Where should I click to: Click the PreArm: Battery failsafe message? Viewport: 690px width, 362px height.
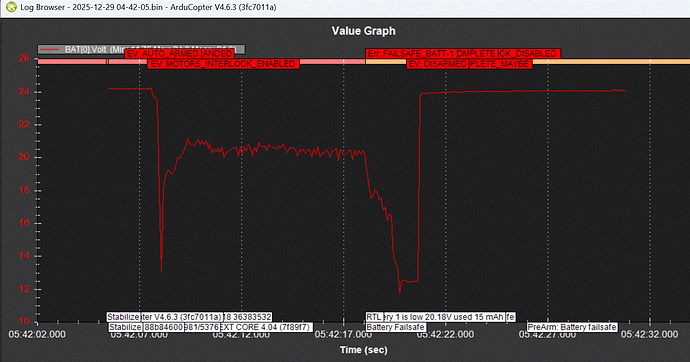(x=572, y=327)
